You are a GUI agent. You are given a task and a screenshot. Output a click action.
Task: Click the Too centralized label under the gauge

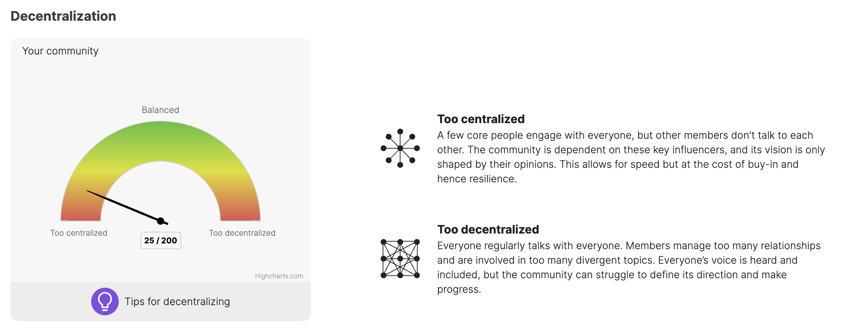click(x=79, y=233)
